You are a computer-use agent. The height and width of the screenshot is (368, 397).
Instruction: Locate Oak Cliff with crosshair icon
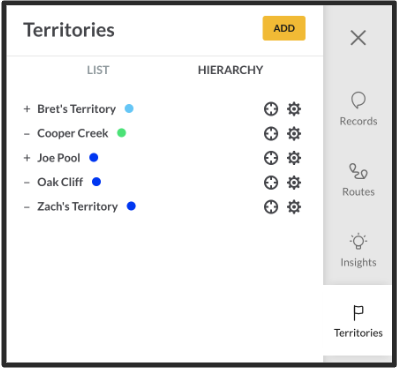[x=271, y=183]
